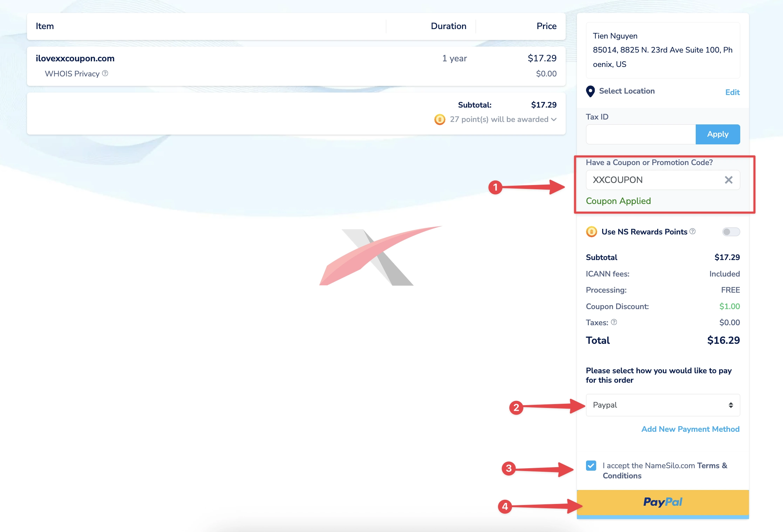This screenshot has height=532, width=783.
Task: Click the points coin icon under Subtotal
Action: point(440,120)
